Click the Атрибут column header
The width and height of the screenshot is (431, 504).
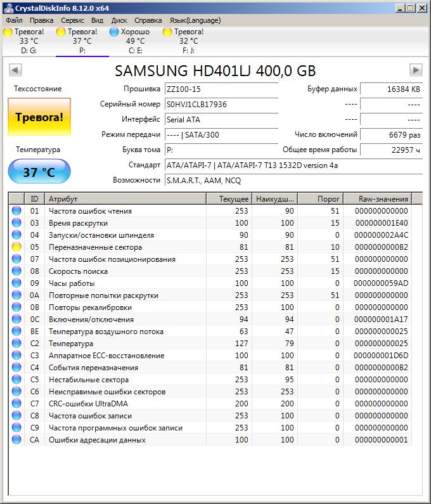point(125,198)
